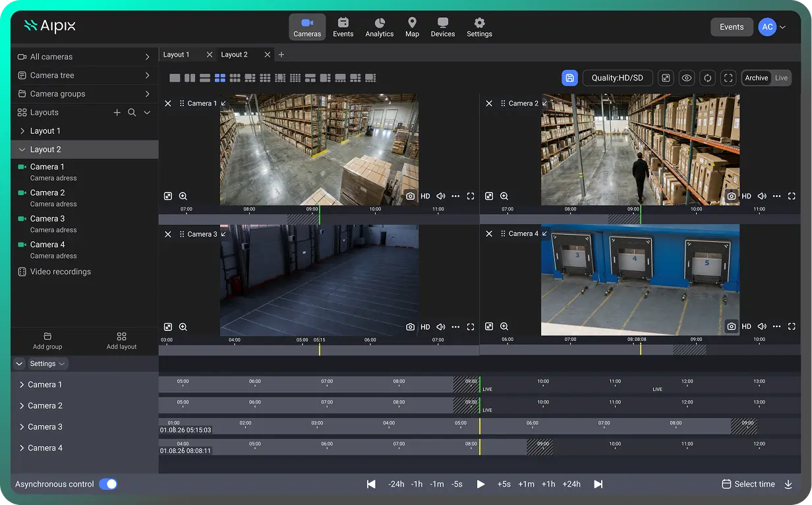This screenshot has height=505, width=812.
Task: Zoom in on the Camera 4 video
Action: [504, 326]
